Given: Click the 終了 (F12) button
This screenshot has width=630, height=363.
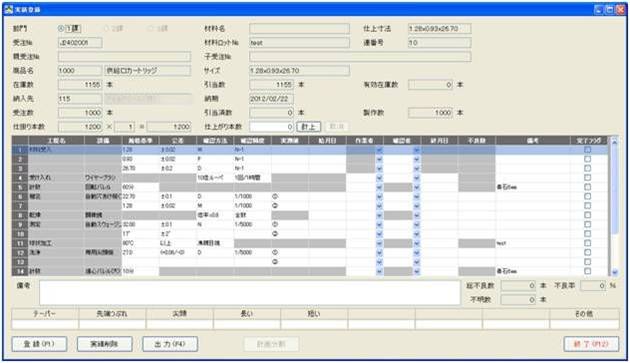Looking at the screenshot, I should pyautogui.click(x=591, y=344).
